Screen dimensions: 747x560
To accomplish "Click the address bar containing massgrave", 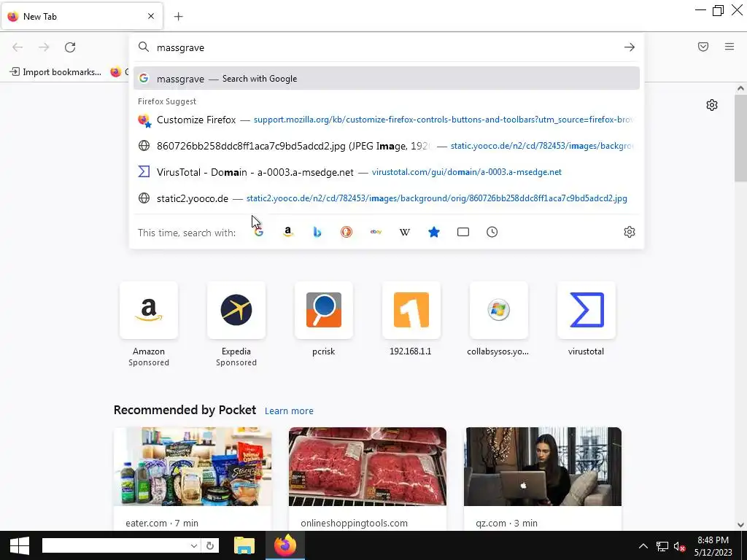I will coord(386,47).
